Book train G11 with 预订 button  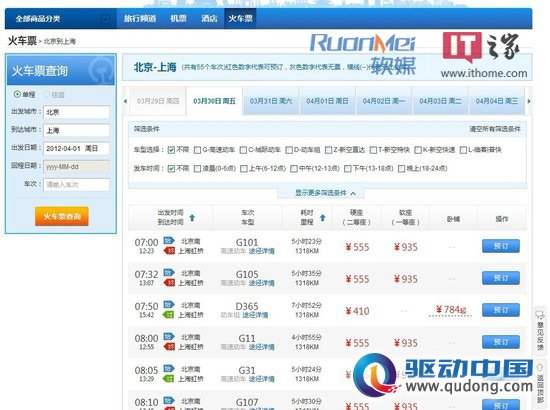click(501, 342)
